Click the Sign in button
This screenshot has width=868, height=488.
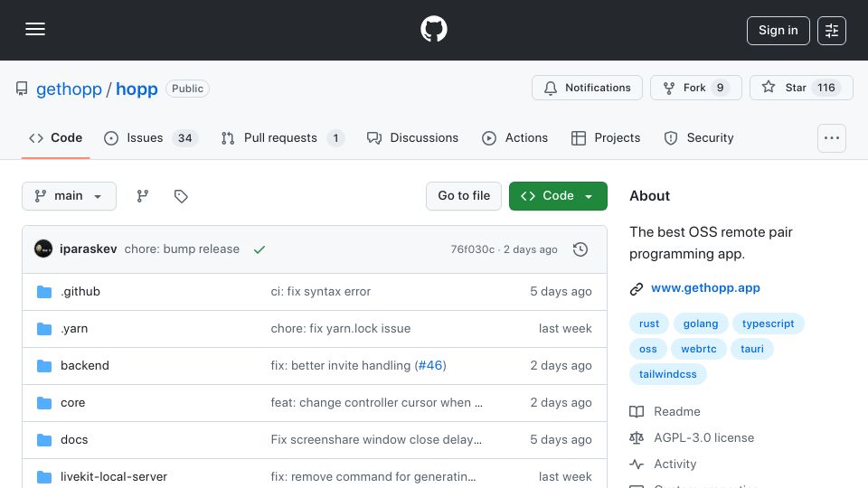[x=778, y=31]
